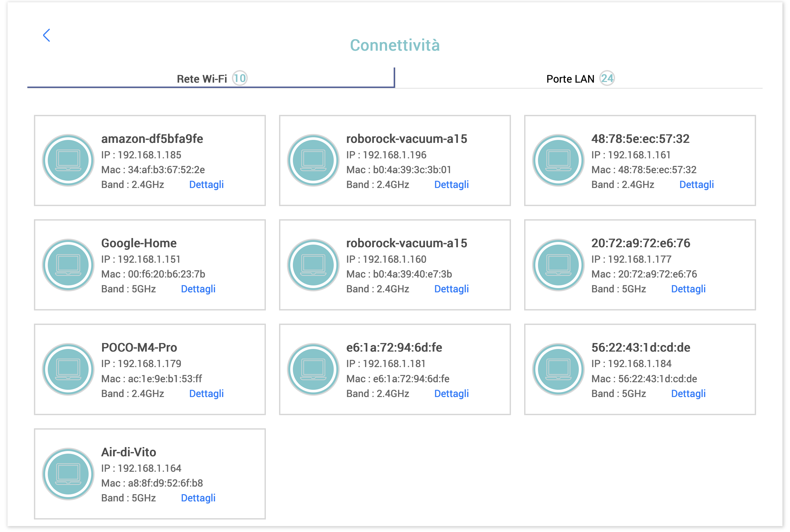Click the Connettività page title

pos(395,45)
